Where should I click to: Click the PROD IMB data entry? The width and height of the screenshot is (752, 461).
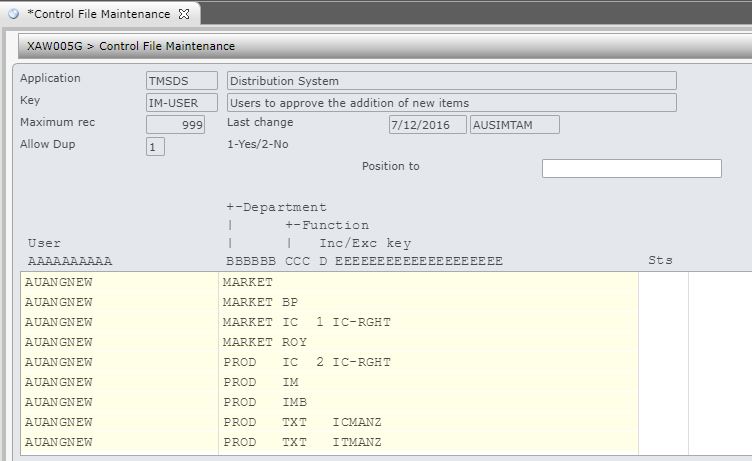[x=427, y=402]
